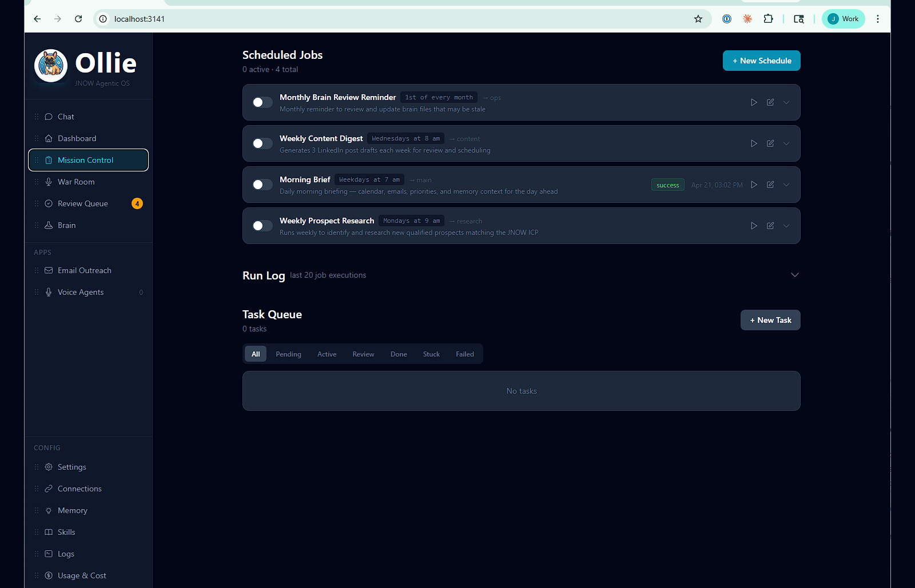The image size is (915, 588).
Task: Run the Morning Brief job now
Action: (x=754, y=185)
